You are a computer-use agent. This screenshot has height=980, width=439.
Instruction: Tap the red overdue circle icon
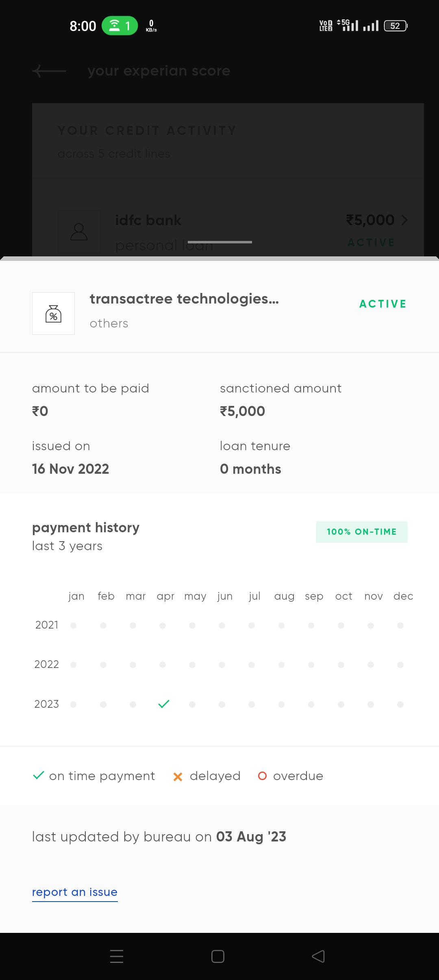(x=262, y=776)
